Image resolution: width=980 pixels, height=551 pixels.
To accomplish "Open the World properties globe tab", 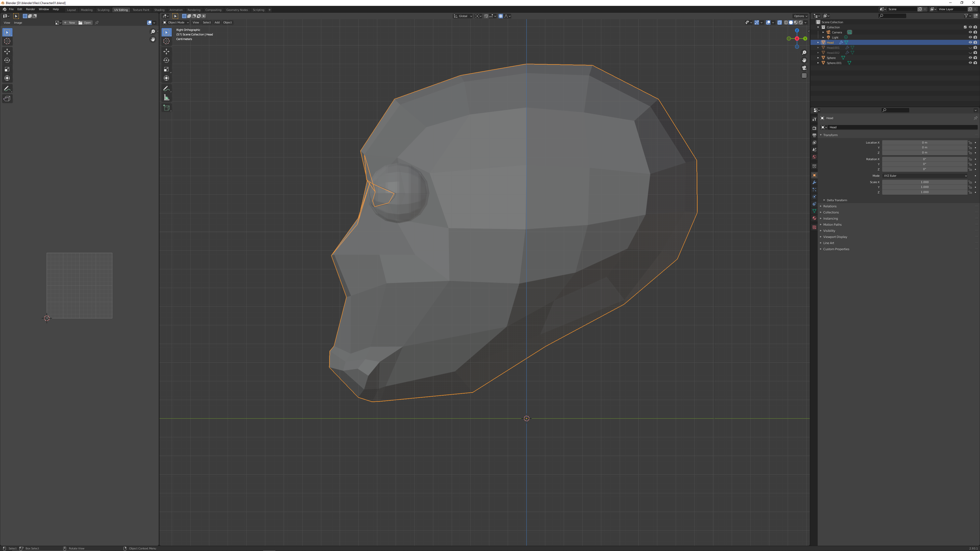I will [x=814, y=157].
